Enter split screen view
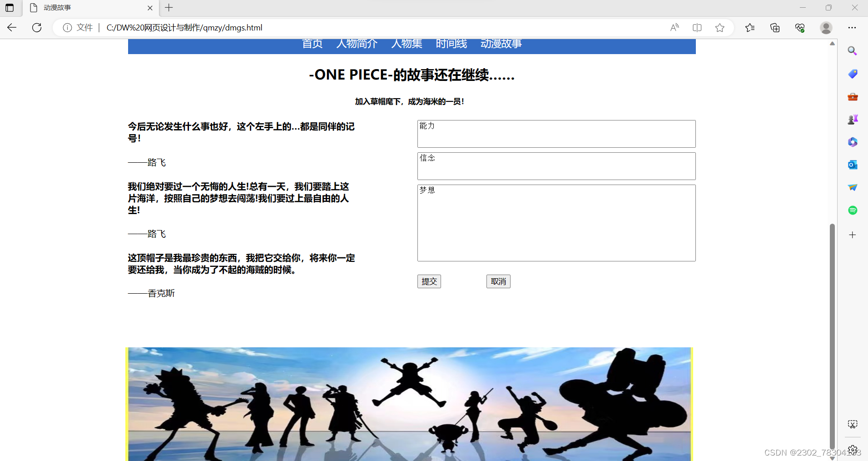Viewport: 868px width, 461px height. point(697,28)
